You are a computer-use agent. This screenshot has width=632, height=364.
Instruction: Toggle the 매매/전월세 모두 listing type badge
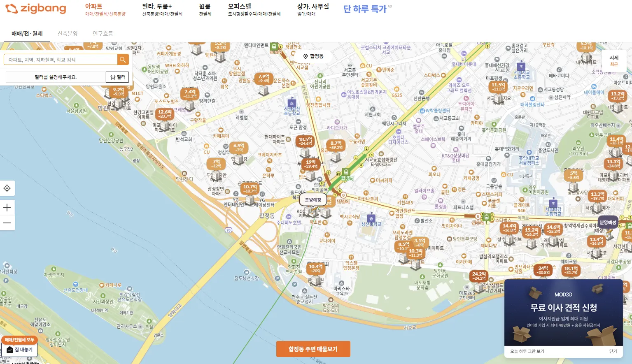[x=20, y=340]
